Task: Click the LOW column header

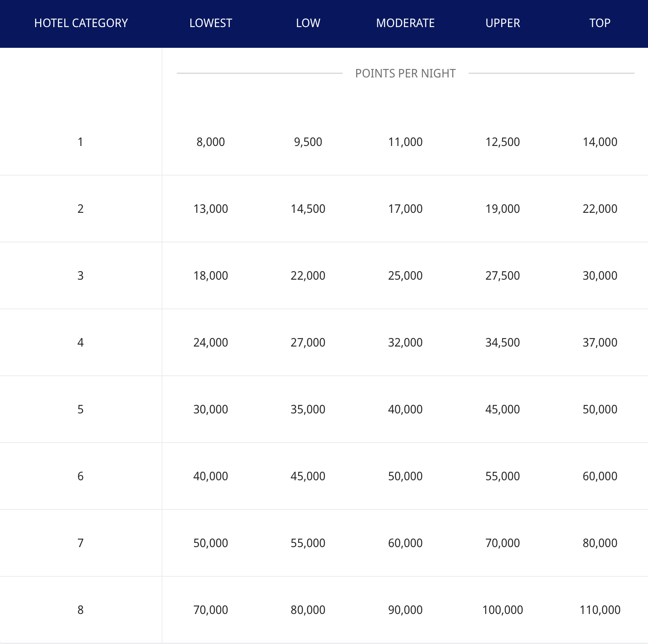Action: 308,23
